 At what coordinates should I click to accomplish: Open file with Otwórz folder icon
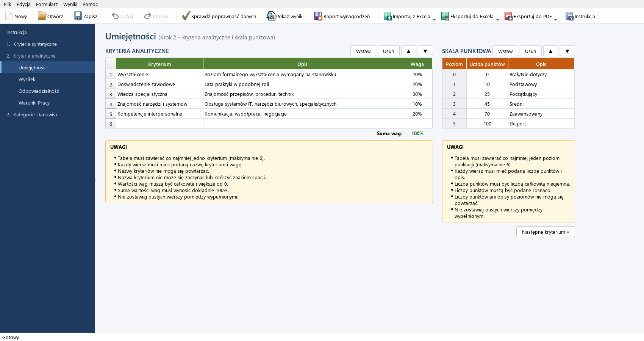click(x=42, y=16)
